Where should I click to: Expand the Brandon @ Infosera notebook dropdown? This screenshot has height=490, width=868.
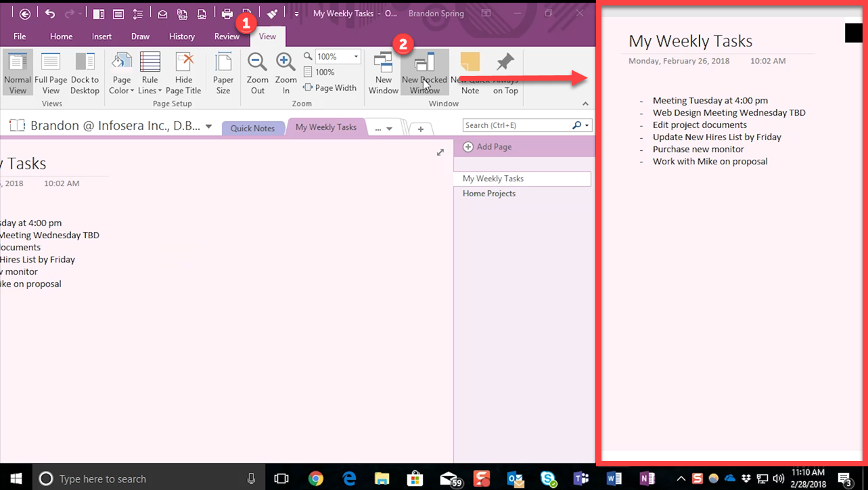click(209, 127)
